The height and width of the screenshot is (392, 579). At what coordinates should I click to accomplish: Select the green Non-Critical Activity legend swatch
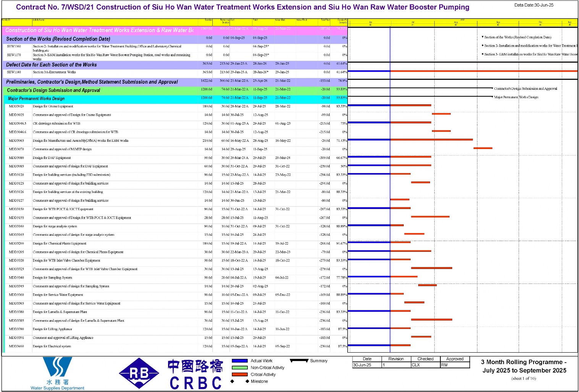(239, 368)
